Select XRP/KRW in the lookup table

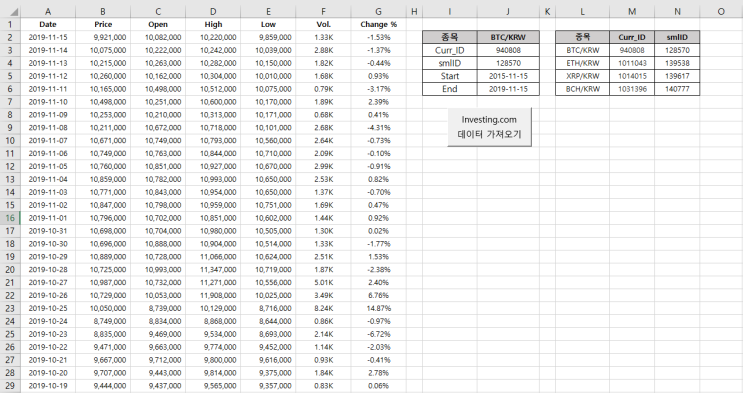click(x=582, y=76)
